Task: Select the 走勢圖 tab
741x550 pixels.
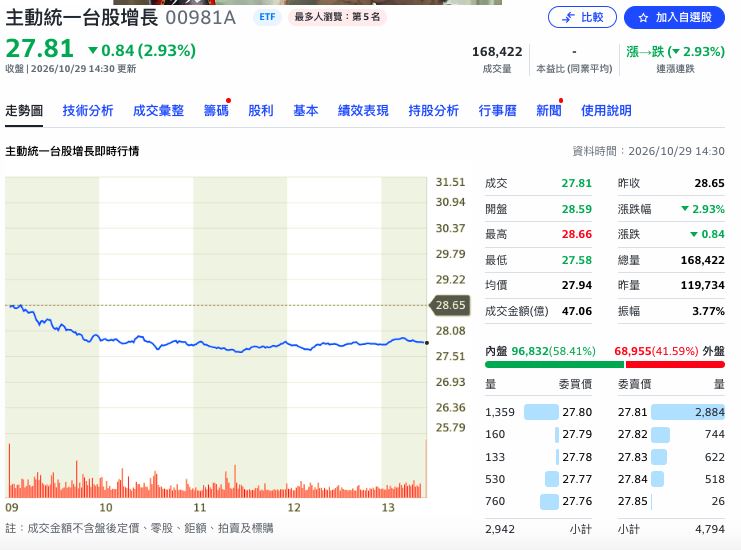Action: [24, 111]
